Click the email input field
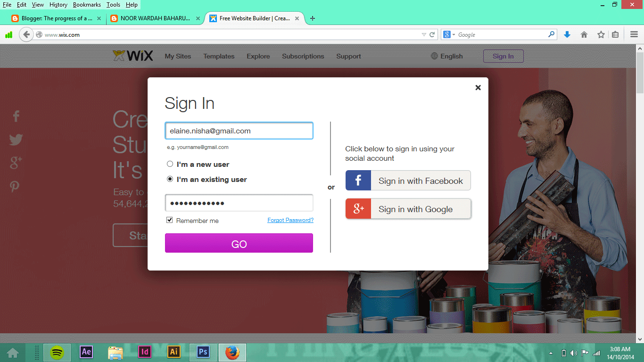 click(x=239, y=131)
